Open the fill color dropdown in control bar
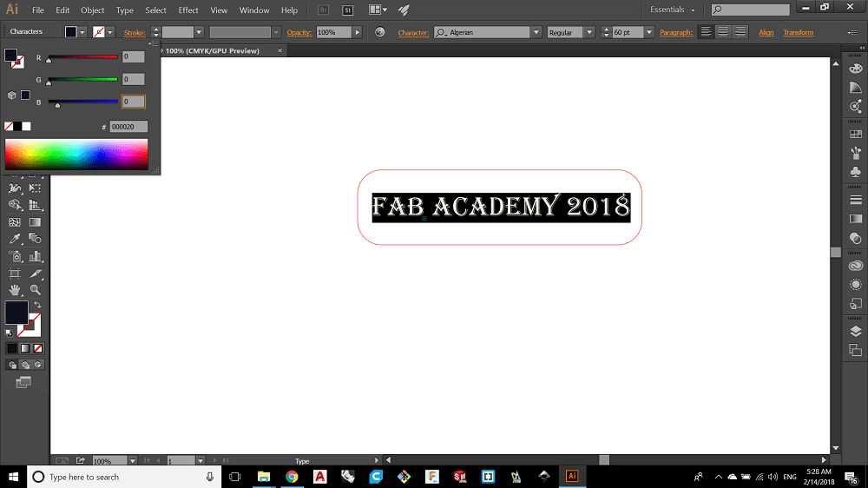Image resolution: width=868 pixels, height=488 pixels. pos(82,32)
